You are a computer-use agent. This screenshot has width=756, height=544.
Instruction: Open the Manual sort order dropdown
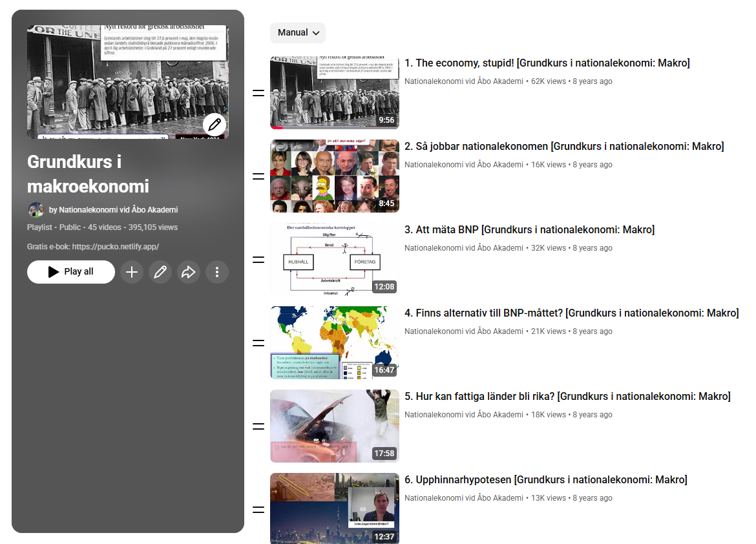coord(298,33)
